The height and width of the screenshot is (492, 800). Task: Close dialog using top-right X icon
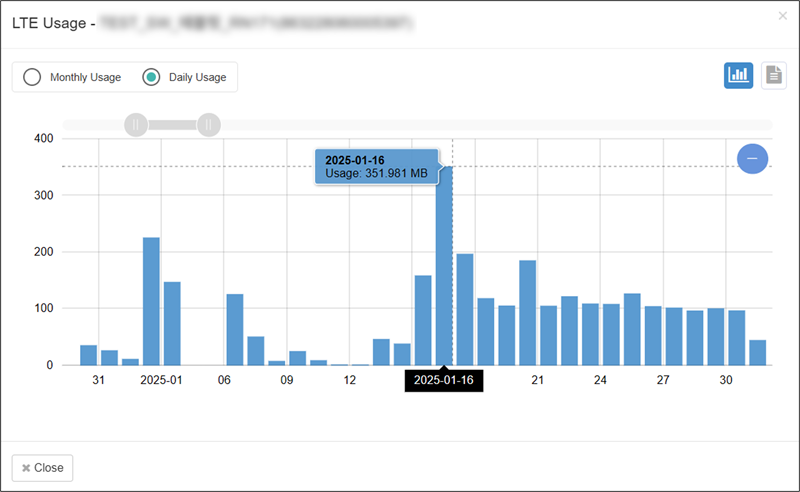pyautogui.click(x=782, y=16)
